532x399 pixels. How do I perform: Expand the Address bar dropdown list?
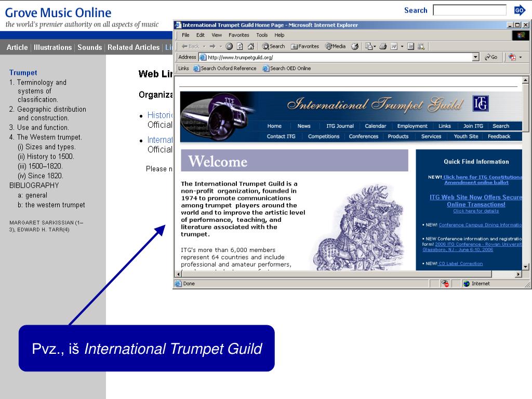coord(476,57)
